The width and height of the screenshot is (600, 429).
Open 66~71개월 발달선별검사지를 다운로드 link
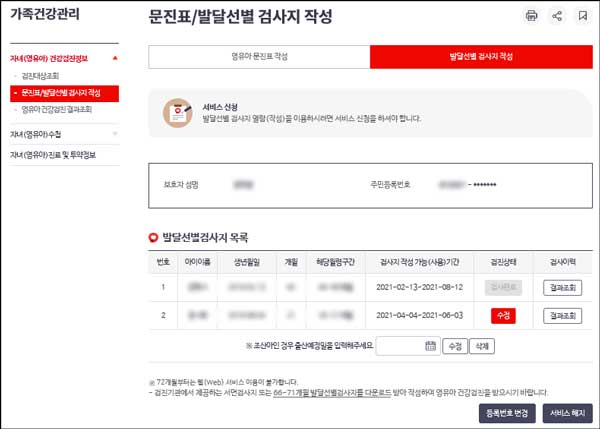click(332, 393)
